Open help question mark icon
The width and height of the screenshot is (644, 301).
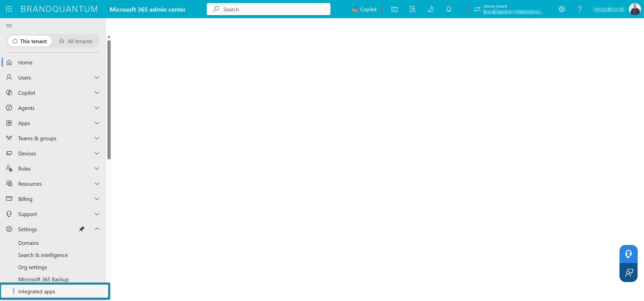(x=580, y=9)
